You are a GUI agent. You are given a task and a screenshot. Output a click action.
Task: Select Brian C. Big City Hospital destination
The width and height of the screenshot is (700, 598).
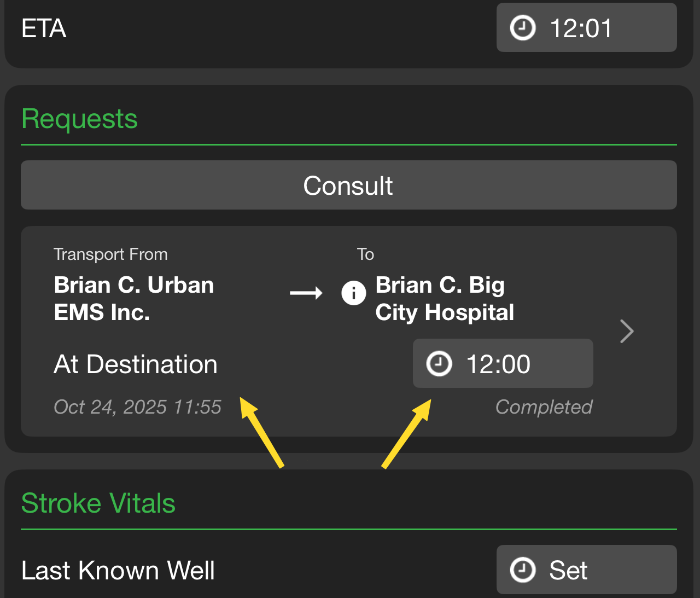point(444,299)
